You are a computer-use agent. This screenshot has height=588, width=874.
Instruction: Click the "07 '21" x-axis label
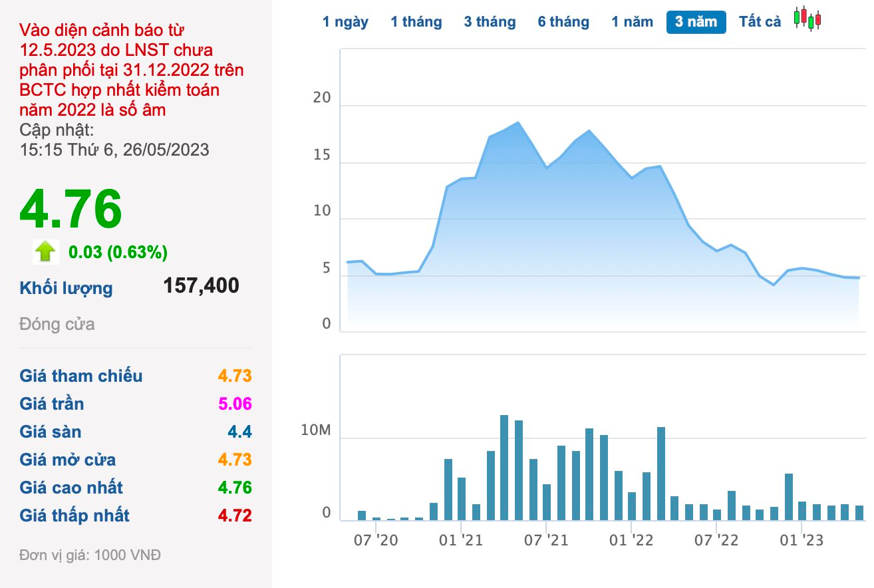(546, 540)
